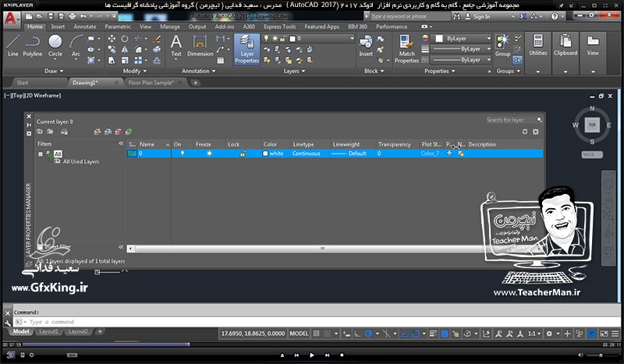Switch to Floor Plan Sample drawing tab

point(151,83)
